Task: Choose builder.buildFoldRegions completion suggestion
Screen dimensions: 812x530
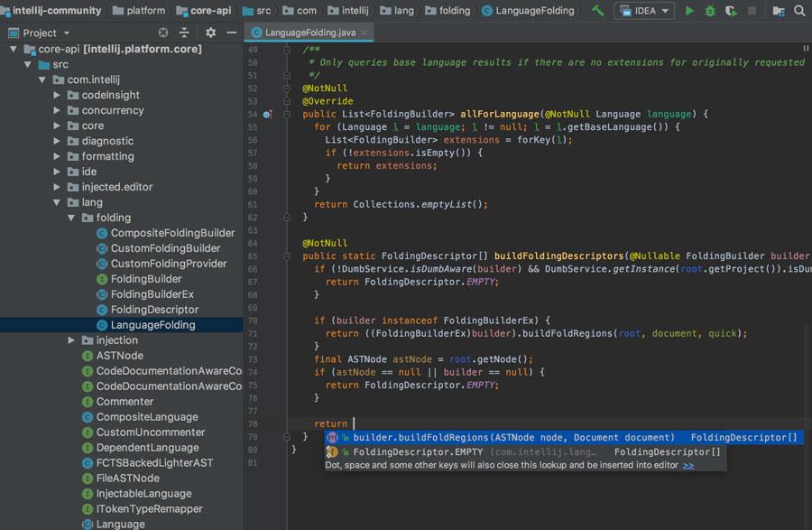Action: (564, 438)
